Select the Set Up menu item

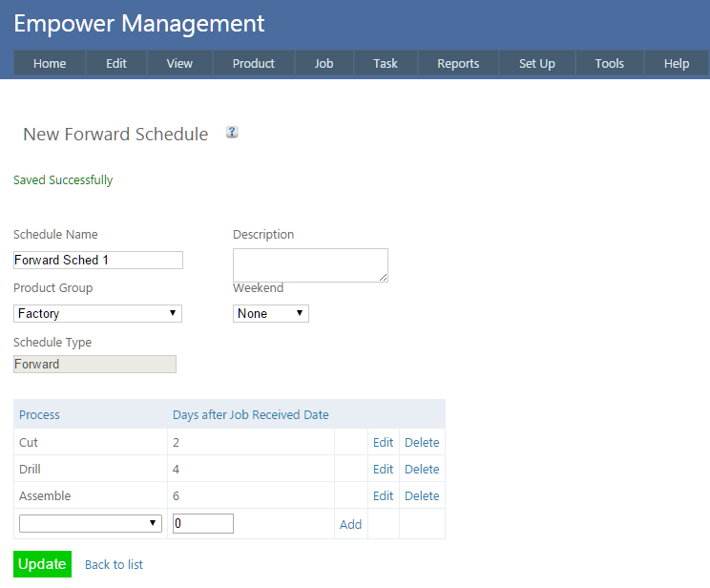pyautogui.click(x=536, y=63)
